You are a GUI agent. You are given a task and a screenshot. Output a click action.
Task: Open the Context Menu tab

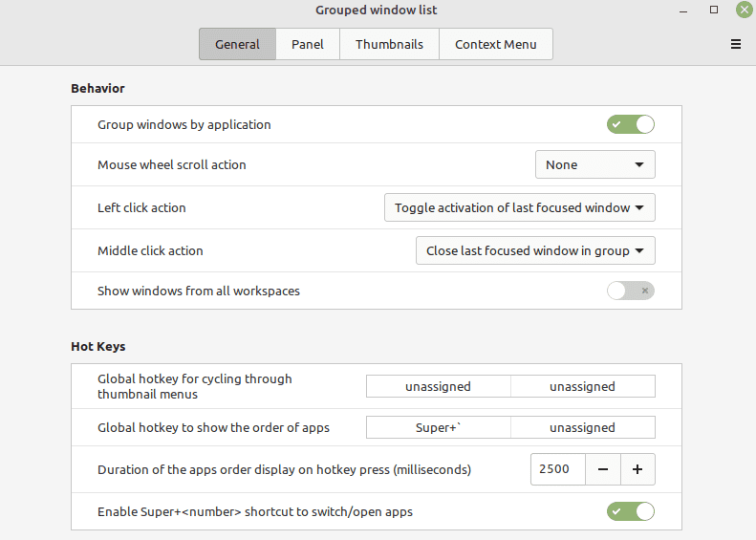coord(496,44)
